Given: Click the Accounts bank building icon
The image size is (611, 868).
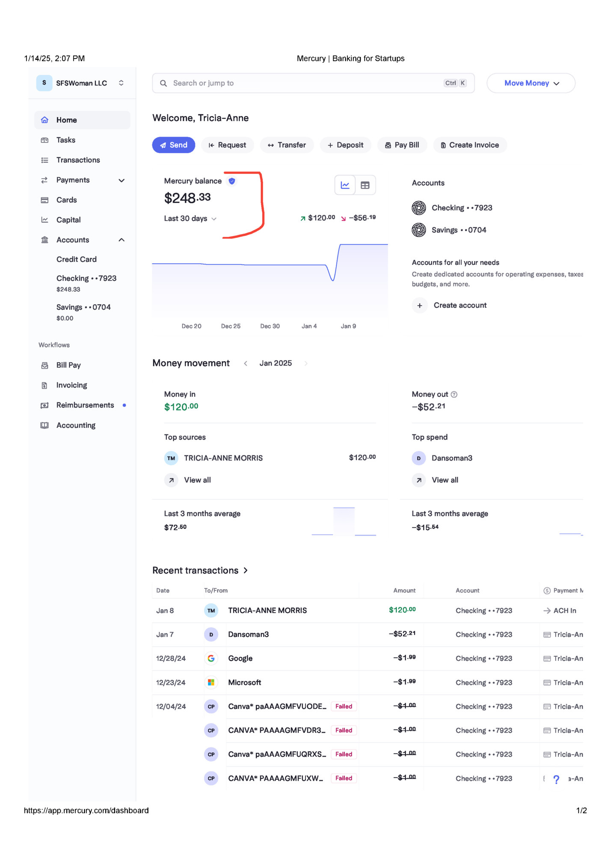Looking at the screenshot, I should pos(44,240).
